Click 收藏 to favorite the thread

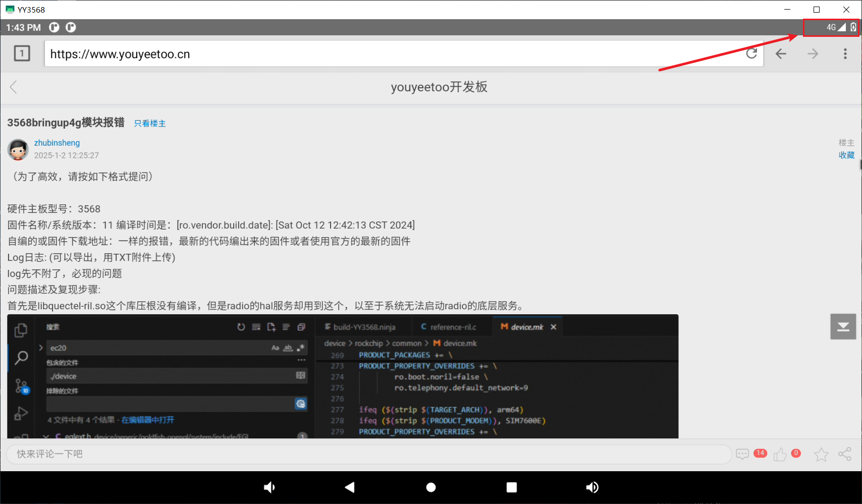point(846,155)
